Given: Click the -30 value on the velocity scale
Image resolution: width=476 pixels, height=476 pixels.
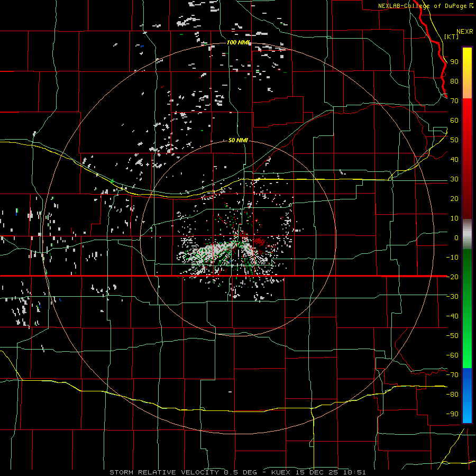Looking at the screenshot, I should [452, 297].
